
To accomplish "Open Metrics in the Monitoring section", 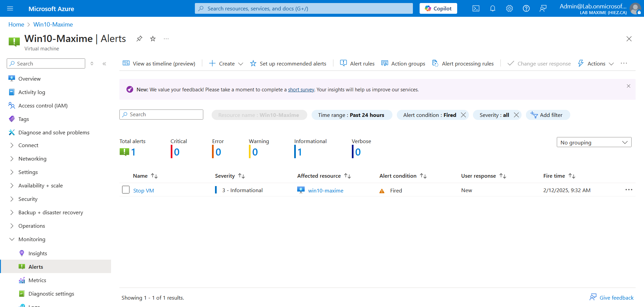I will [37, 280].
